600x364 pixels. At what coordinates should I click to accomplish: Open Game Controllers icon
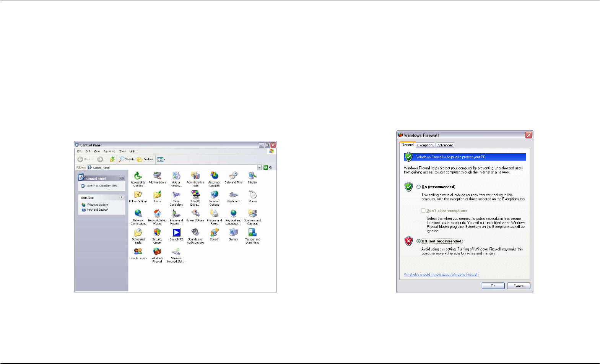pos(176,195)
